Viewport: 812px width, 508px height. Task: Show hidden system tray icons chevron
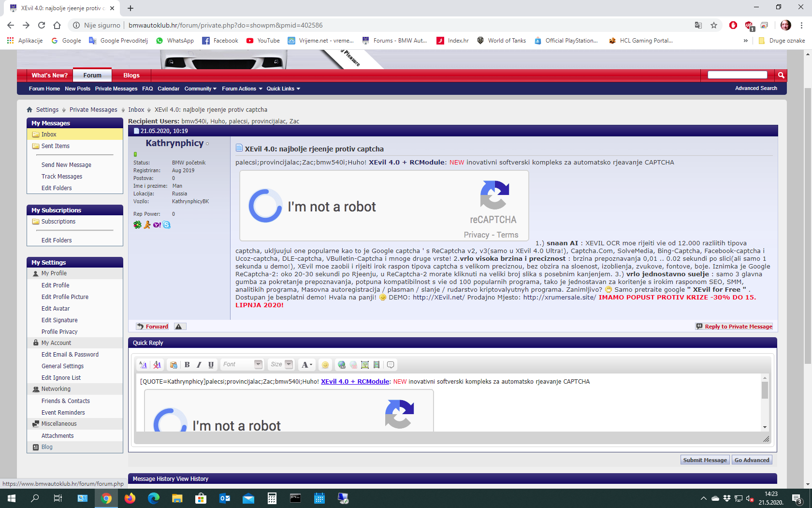(x=703, y=498)
